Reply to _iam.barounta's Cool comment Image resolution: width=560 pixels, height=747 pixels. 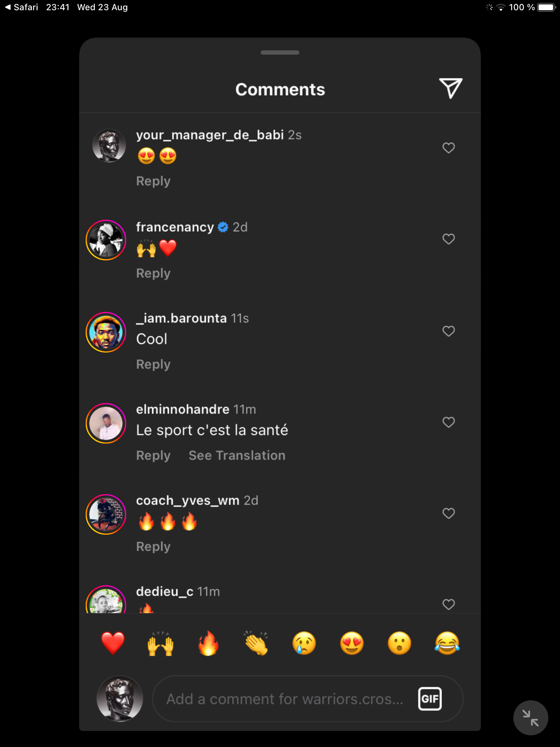pos(153,364)
